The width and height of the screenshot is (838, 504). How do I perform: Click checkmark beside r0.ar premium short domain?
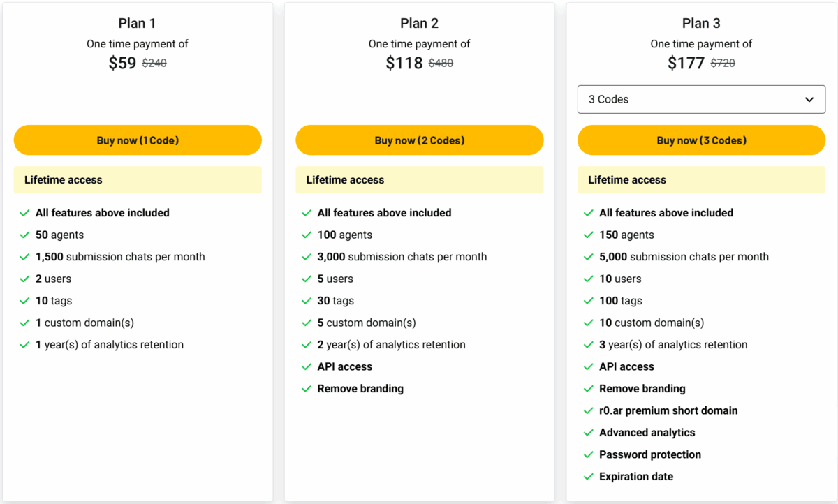pos(589,411)
